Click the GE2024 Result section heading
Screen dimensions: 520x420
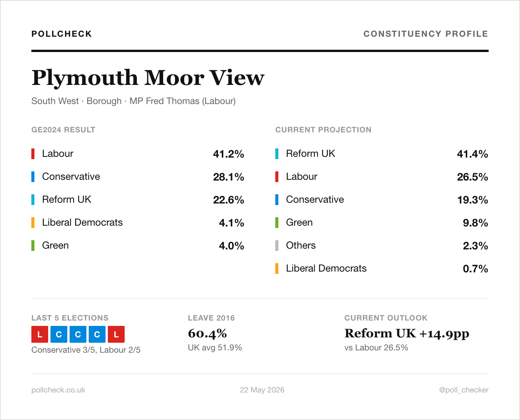point(63,130)
